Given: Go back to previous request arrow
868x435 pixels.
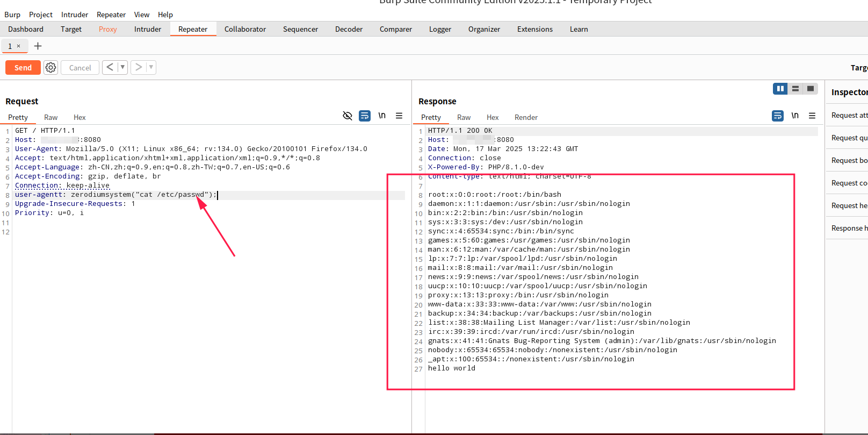Looking at the screenshot, I should click(110, 67).
